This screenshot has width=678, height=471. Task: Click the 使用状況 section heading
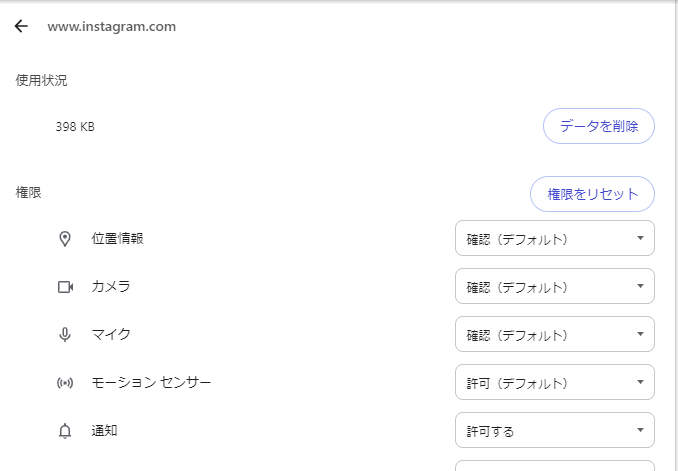[x=42, y=80]
